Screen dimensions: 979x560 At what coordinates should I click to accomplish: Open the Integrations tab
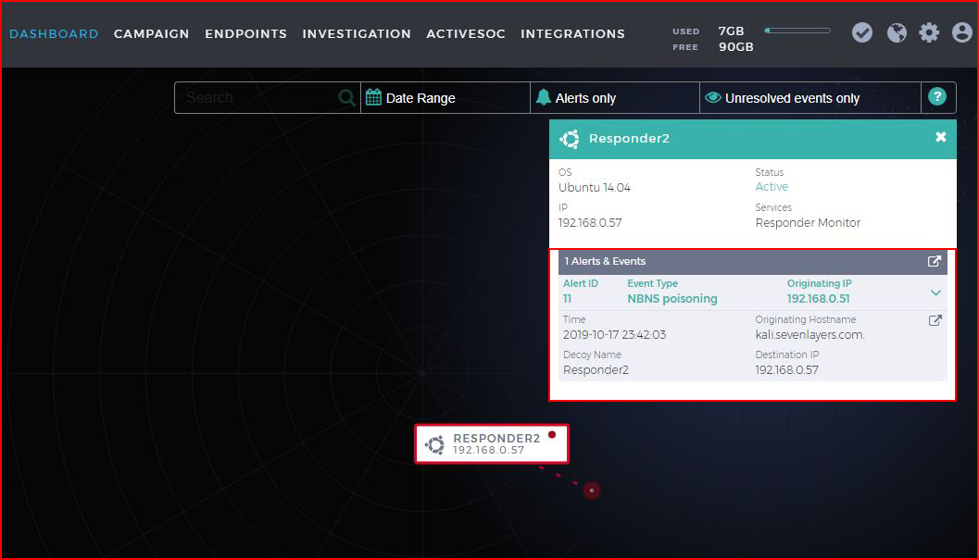572,33
